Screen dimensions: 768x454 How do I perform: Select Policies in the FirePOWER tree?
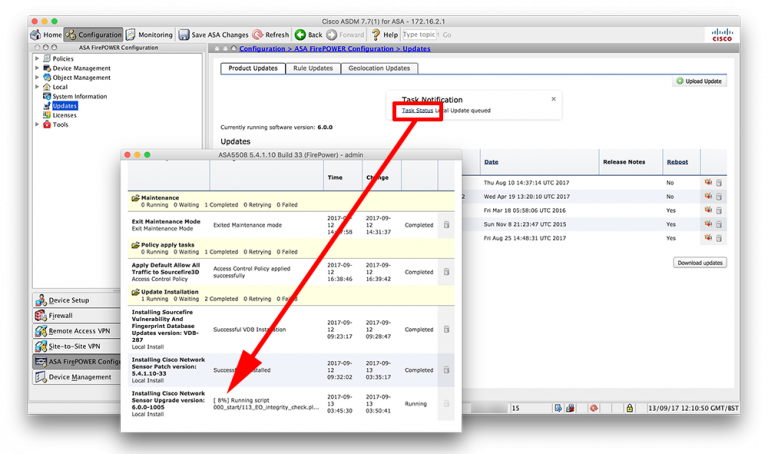point(63,58)
